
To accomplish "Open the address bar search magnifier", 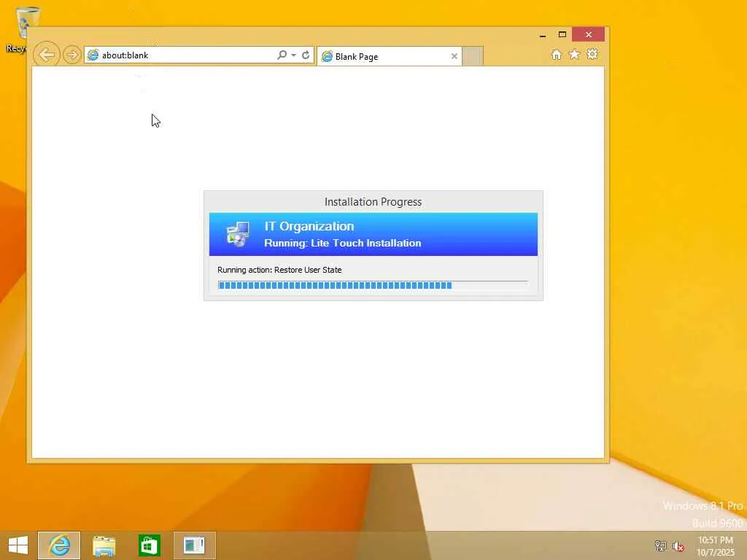I will (x=282, y=55).
